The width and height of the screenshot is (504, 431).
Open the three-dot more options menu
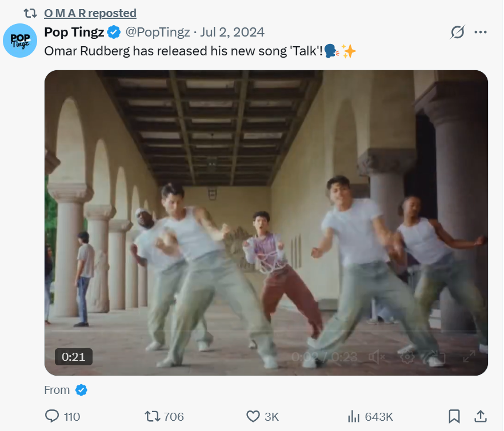click(x=481, y=32)
